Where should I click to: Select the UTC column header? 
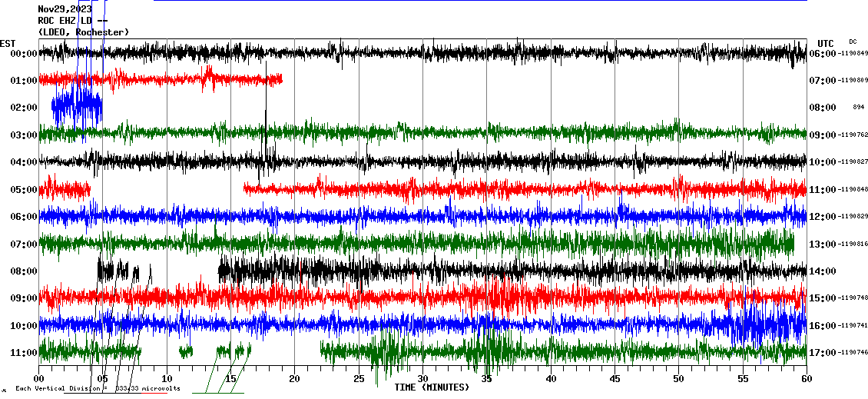click(x=825, y=43)
